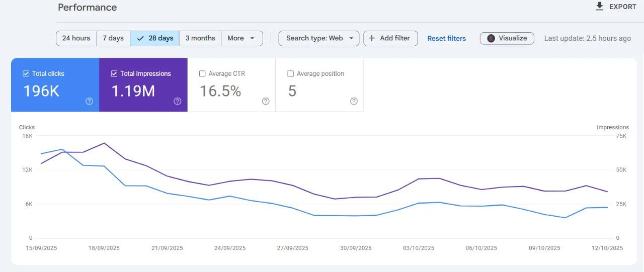The image size is (644, 272).
Task: Select the 3 months date range
Action: point(200,38)
